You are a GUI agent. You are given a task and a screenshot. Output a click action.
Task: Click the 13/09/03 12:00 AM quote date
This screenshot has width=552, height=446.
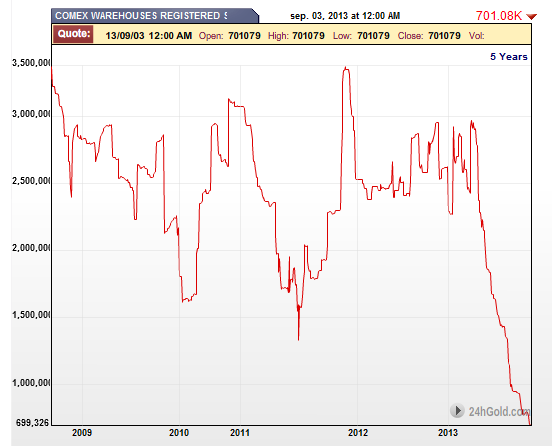click(149, 36)
